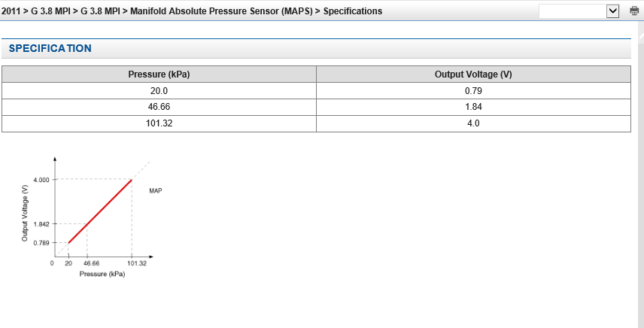
Task: Click the 4.0 output voltage cell
Action: point(473,123)
